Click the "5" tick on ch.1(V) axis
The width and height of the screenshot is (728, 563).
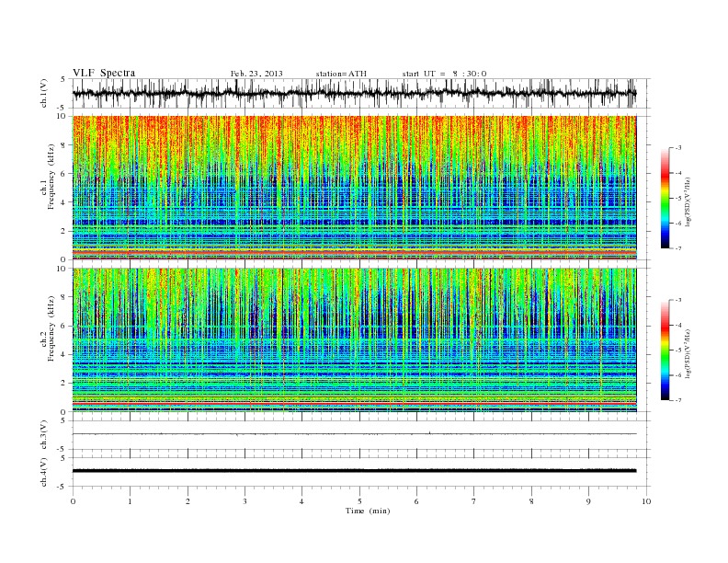[63, 79]
